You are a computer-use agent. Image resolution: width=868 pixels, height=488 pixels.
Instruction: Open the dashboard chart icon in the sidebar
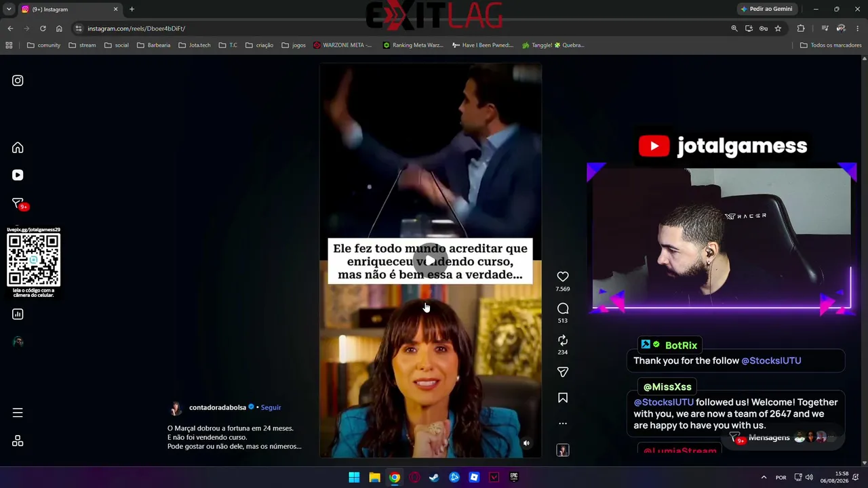tap(18, 314)
